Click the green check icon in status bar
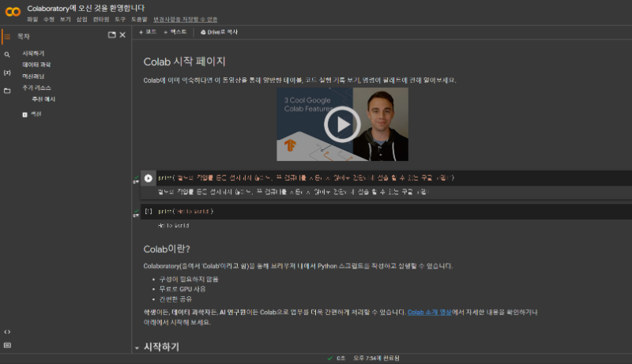 329,358
